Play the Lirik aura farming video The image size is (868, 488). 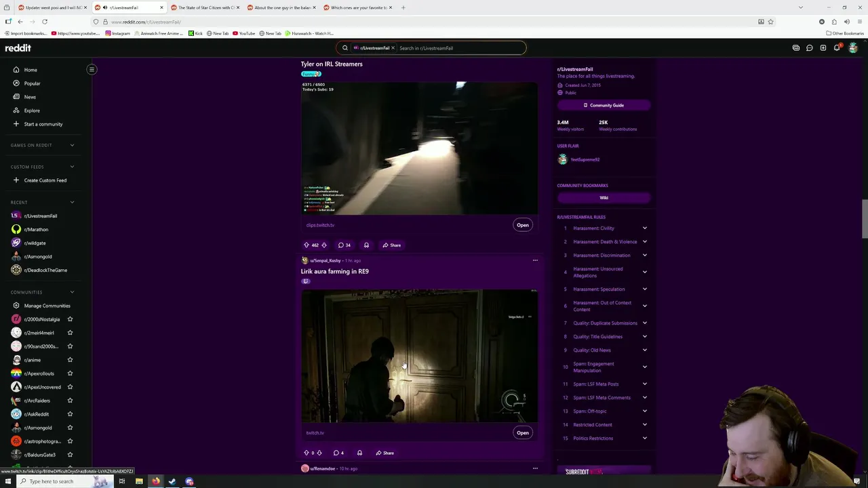[419, 356]
